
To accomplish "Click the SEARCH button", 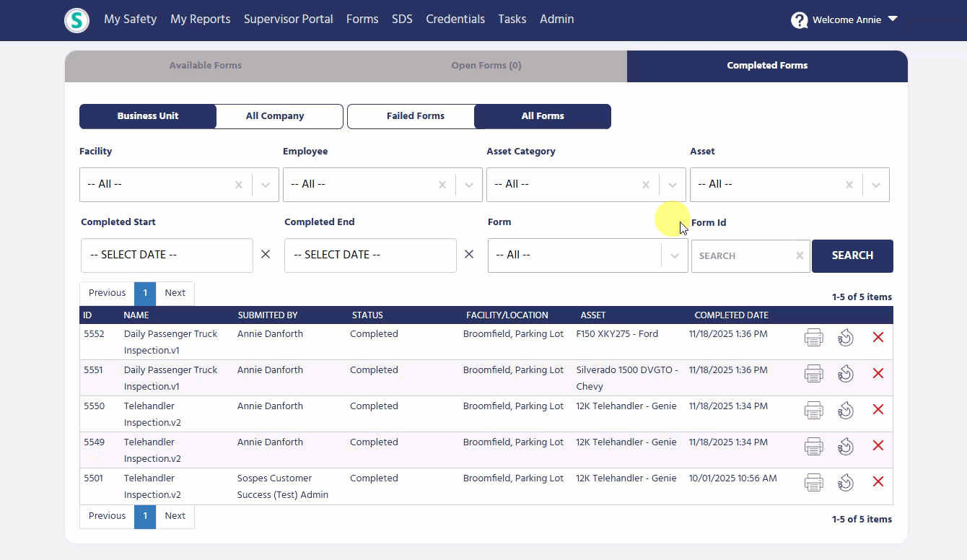I will [x=852, y=255].
